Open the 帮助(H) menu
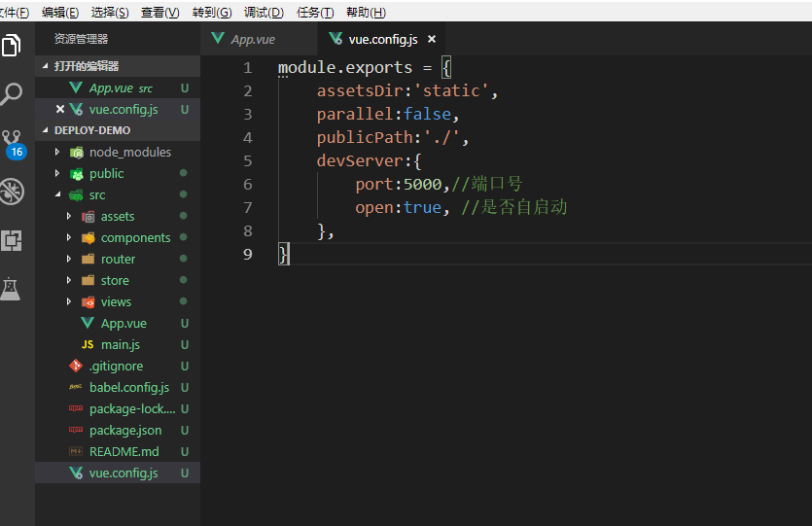 click(x=366, y=13)
